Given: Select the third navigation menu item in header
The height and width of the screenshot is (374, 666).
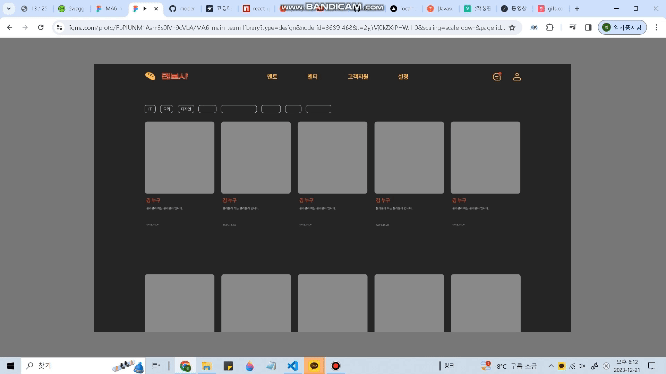Looking at the screenshot, I should [358, 77].
